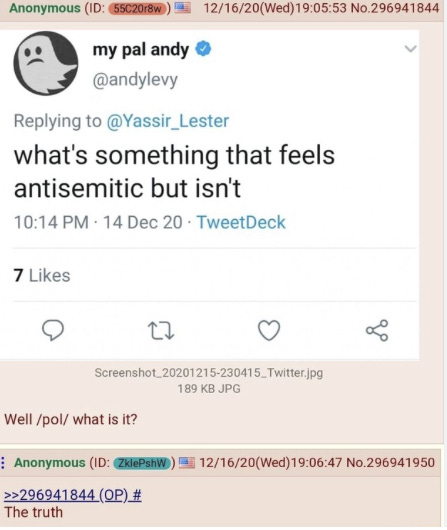Screen dimensions: 447x530
Task: Open the reply post menu dots
Action: point(3,462)
